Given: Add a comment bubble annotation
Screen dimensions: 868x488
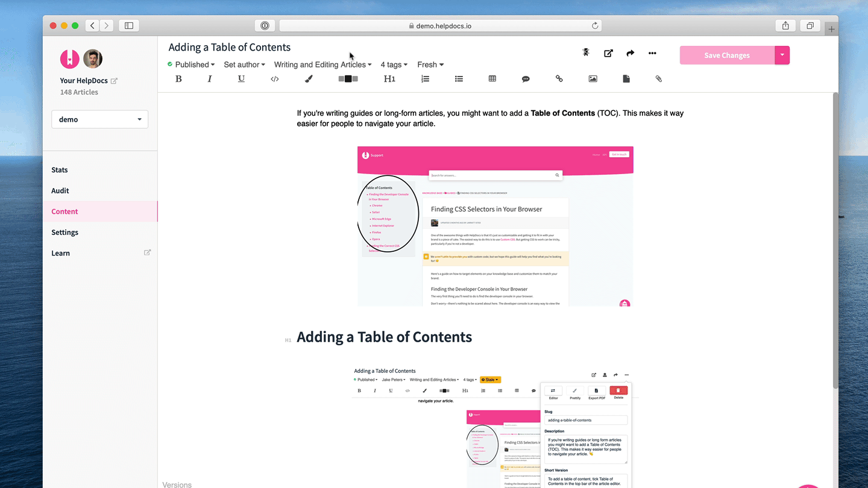Looking at the screenshot, I should (526, 79).
